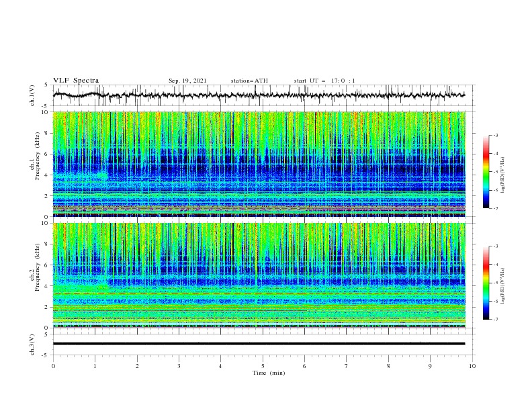The image size is (532, 411).
Task: Click time axis tick label "1"
Action: click(95, 366)
